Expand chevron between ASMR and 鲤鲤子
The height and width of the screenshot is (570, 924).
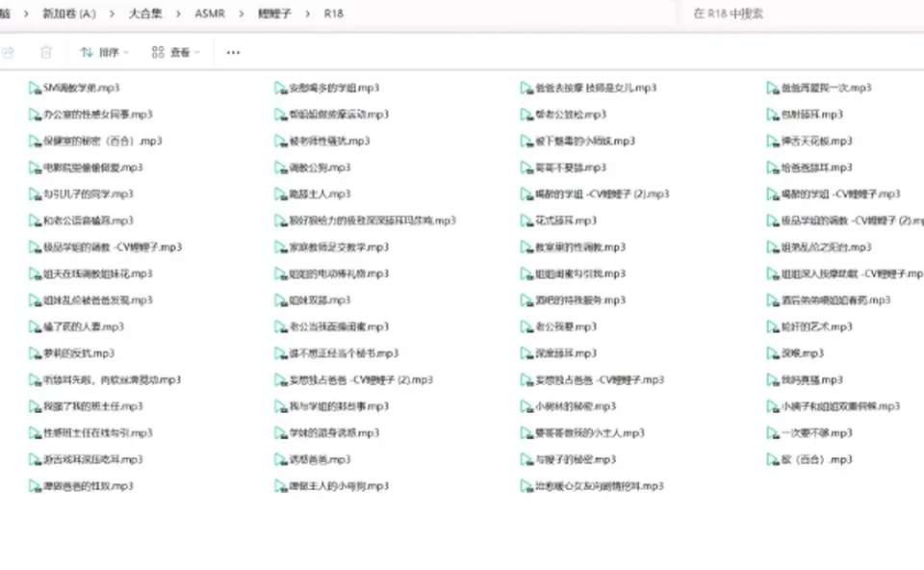click(241, 13)
